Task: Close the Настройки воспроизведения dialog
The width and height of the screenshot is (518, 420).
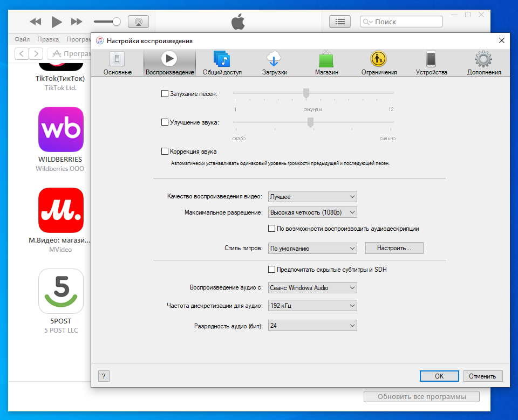Action: click(501, 40)
